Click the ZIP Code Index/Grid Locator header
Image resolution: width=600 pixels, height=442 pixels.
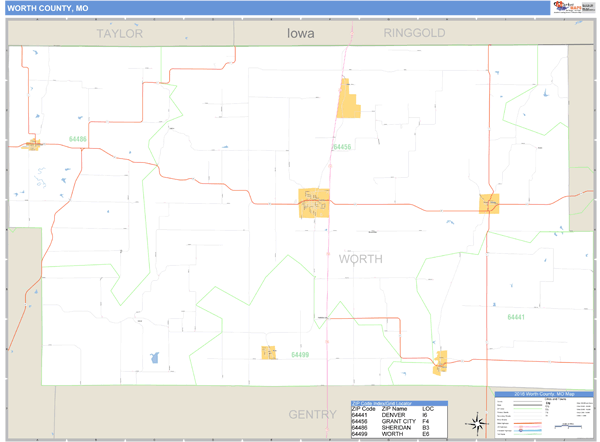pos(398,402)
